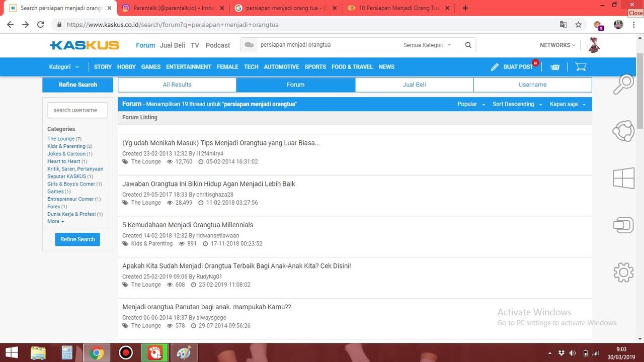Switch to 10 Persiapan Menjadi Orang Tua tab
This screenshot has width=644, height=362.
click(398, 8)
